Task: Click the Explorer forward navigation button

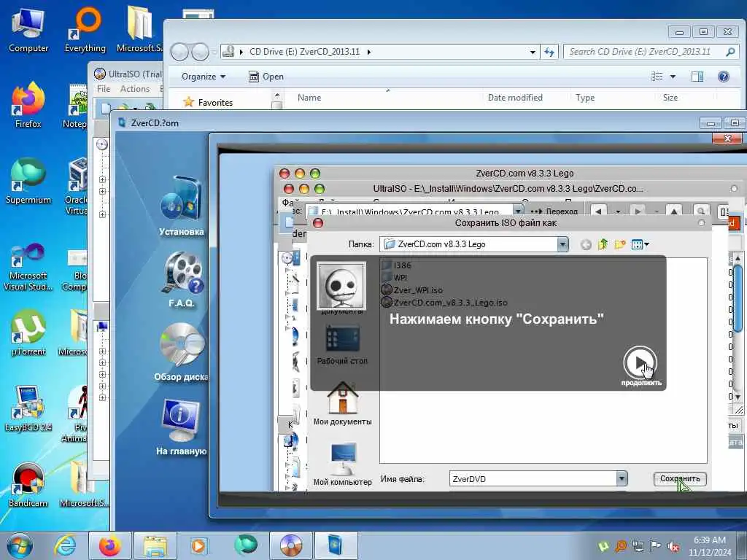Action: point(200,52)
